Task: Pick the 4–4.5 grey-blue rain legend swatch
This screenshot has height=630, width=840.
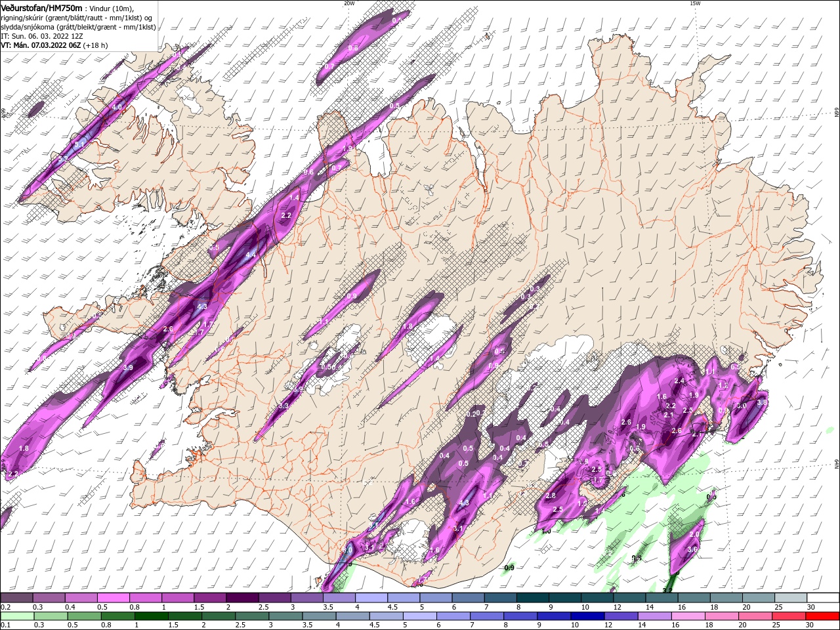Action: tap(352, 616)
